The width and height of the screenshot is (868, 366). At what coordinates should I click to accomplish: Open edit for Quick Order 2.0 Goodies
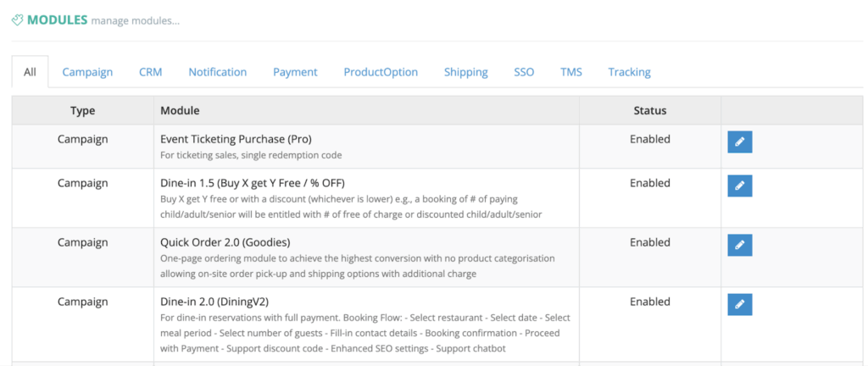point(739,245)
